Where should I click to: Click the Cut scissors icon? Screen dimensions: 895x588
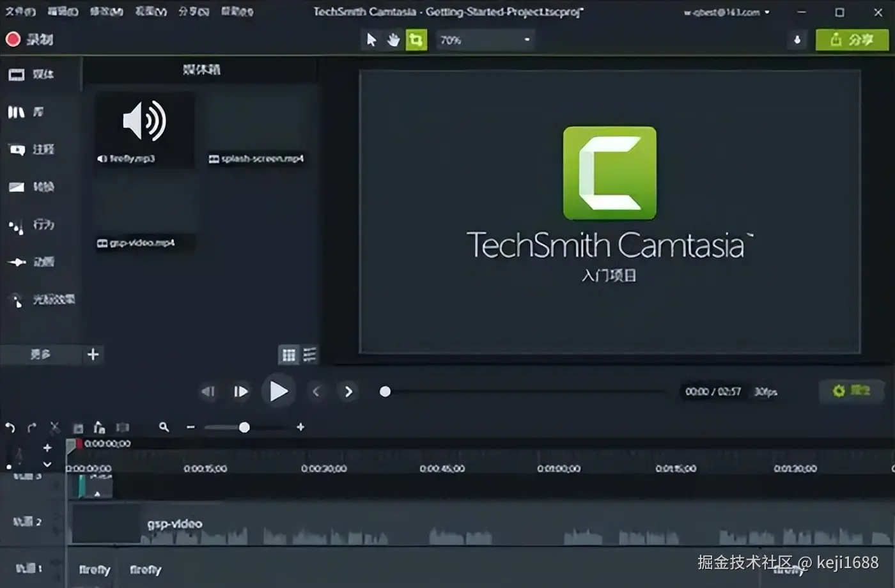55,428
